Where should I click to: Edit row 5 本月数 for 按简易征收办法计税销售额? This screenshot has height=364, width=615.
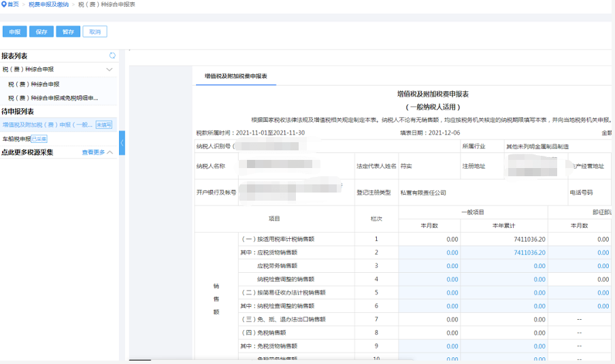(429, 293)
